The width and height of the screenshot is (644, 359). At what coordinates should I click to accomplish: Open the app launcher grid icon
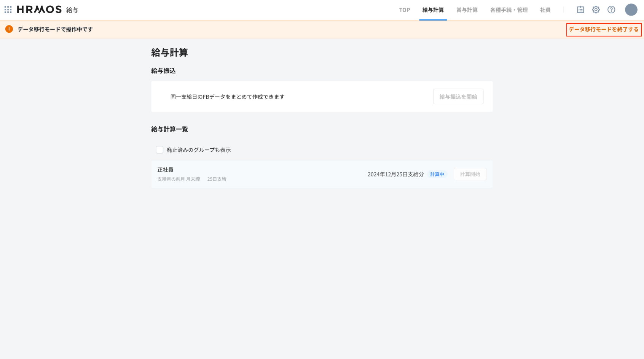click(x=8, y=10)
